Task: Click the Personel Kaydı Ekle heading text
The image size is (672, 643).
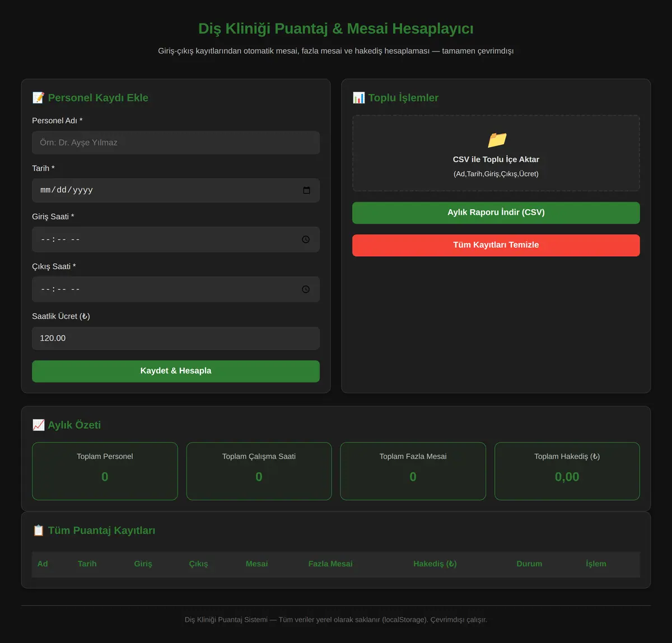Action: (x=98, y=98)
